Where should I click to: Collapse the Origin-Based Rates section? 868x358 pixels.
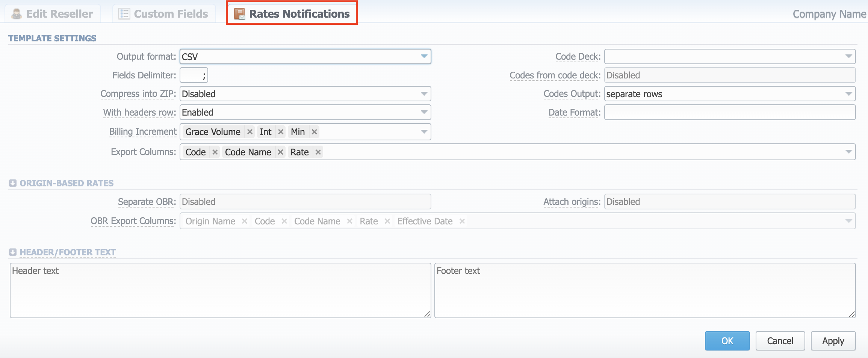click(12, 183)
